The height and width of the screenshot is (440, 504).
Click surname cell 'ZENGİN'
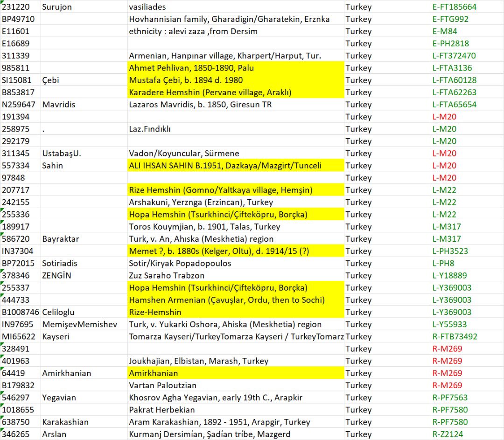[x=84, y=275]
